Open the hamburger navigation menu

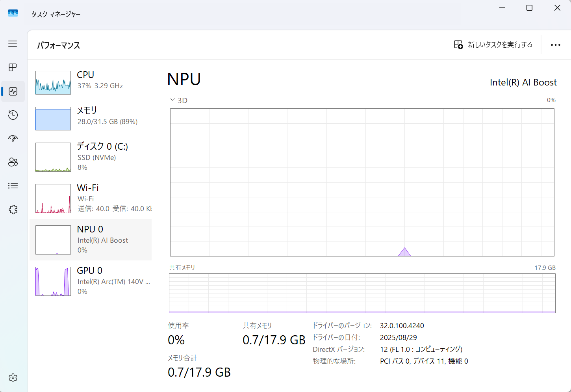click(13, 44)
